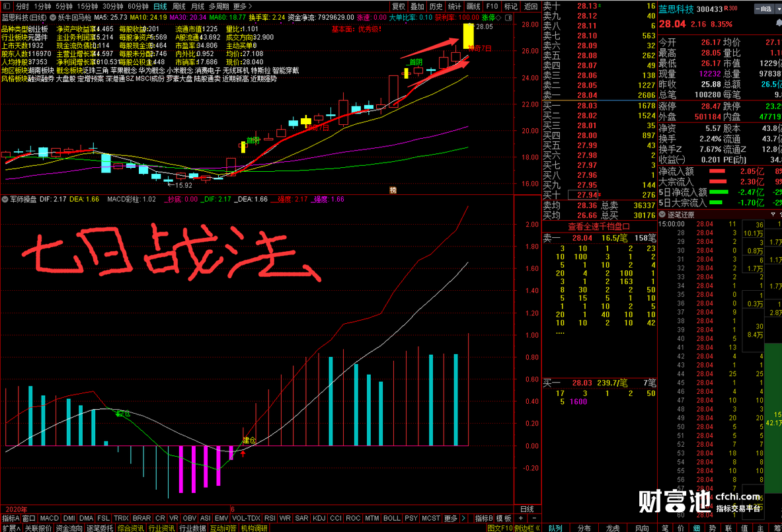
Task: Open 图文F10 tab at bottom
Action: coord(500,528)
